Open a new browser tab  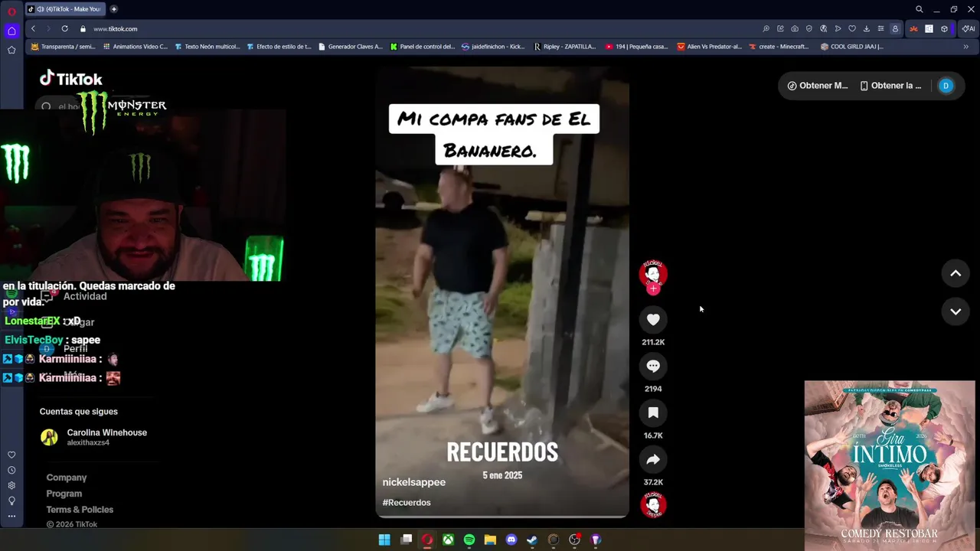point(114,9)
